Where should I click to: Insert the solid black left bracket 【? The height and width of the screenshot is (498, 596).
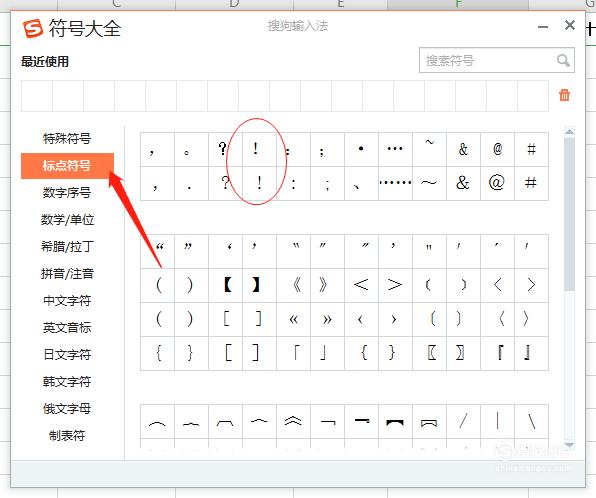point(228,284)
